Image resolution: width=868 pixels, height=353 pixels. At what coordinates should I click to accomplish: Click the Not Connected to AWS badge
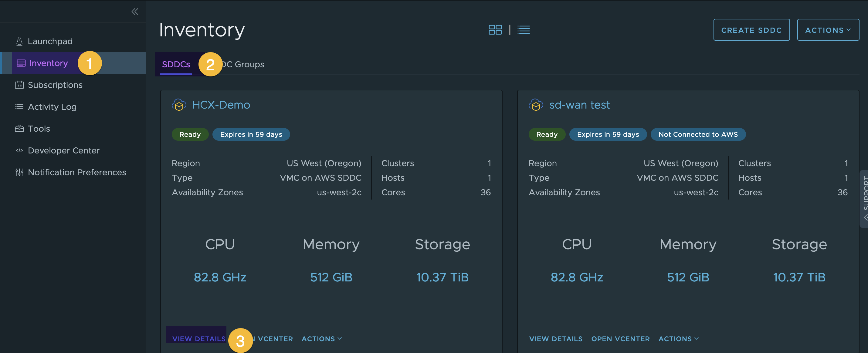click(x=698, y=134)
